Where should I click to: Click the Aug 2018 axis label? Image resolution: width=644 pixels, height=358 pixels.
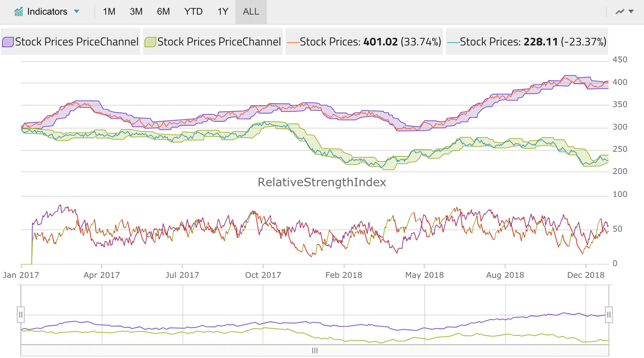505,275
